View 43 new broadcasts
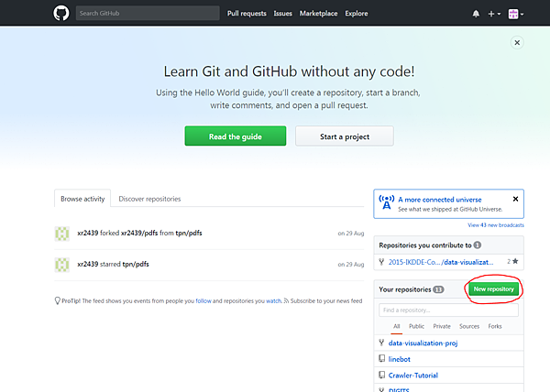The width and height of the screenshot is (550, 392). [x=496, y=225]
